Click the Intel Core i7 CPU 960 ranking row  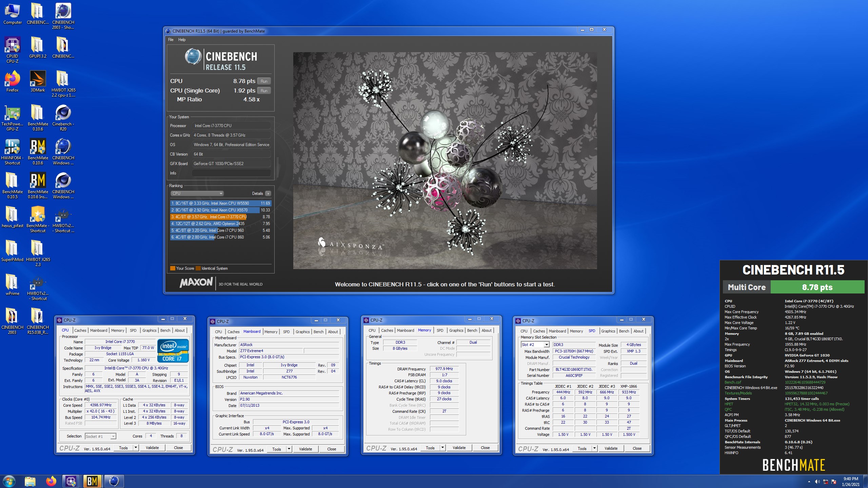click(221, 230)
